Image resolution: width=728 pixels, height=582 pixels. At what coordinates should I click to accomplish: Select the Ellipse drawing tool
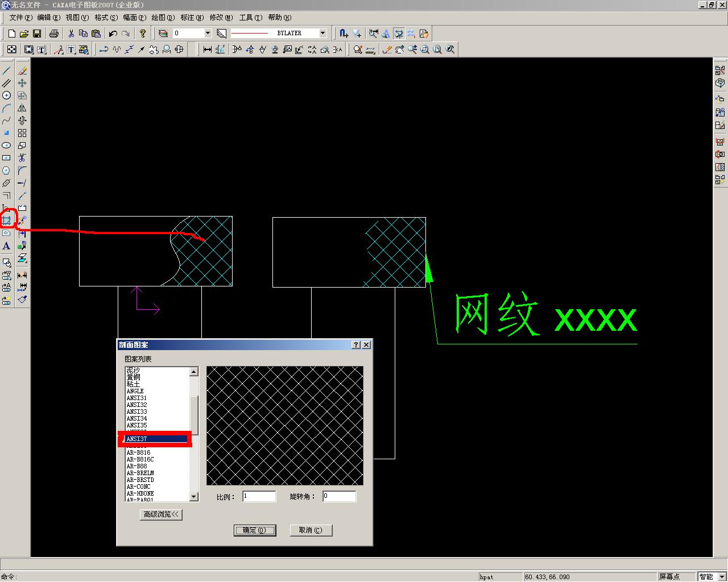[x=6, y=145]
